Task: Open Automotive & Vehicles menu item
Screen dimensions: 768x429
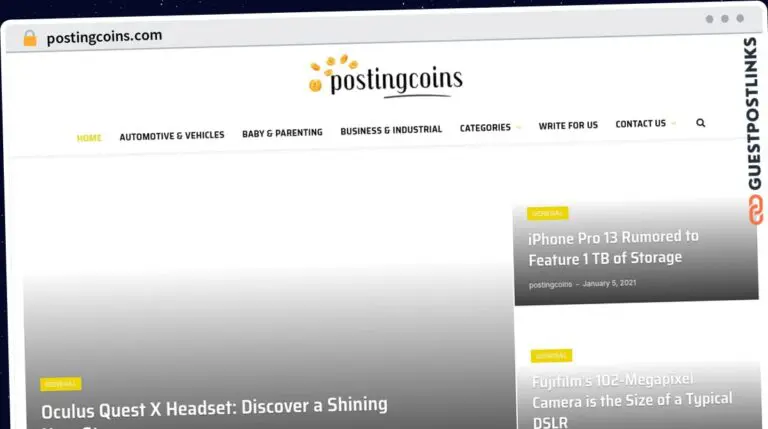Action: click(x=172, y=136)
